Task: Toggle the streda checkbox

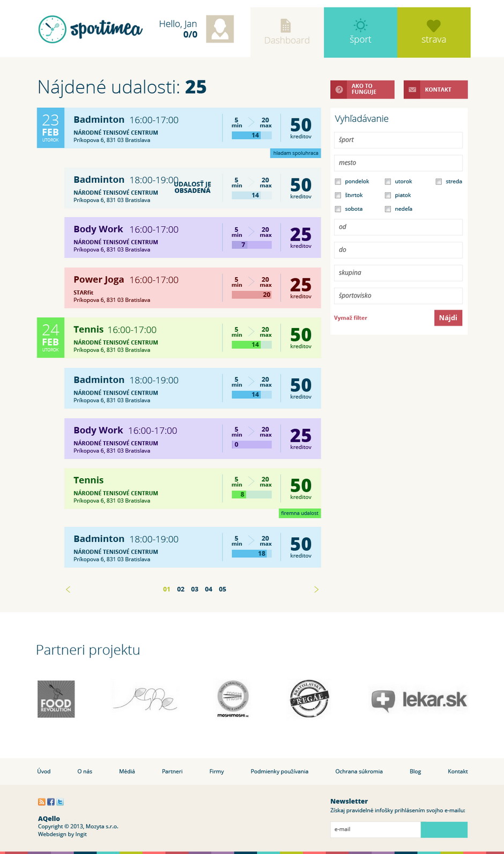Action: tap(439, 182)
